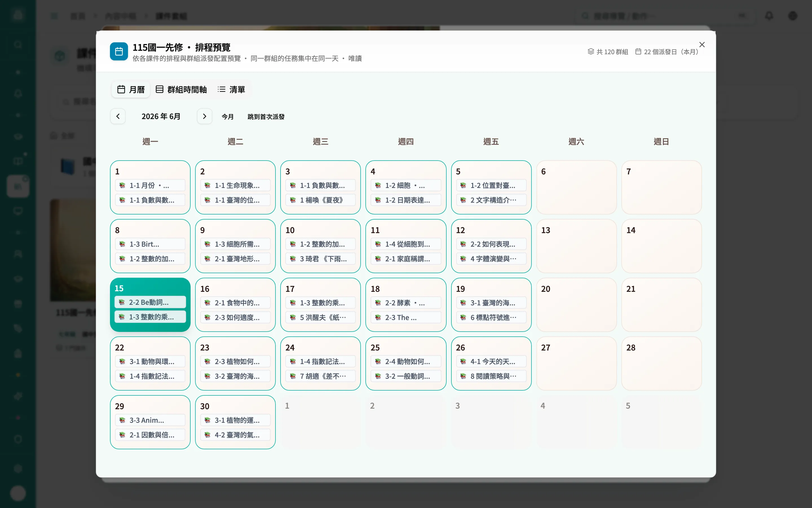812x508 pixels.
Task: Open task 2-3 如何適度 on June 16
Action: click(x=235, y=317)
